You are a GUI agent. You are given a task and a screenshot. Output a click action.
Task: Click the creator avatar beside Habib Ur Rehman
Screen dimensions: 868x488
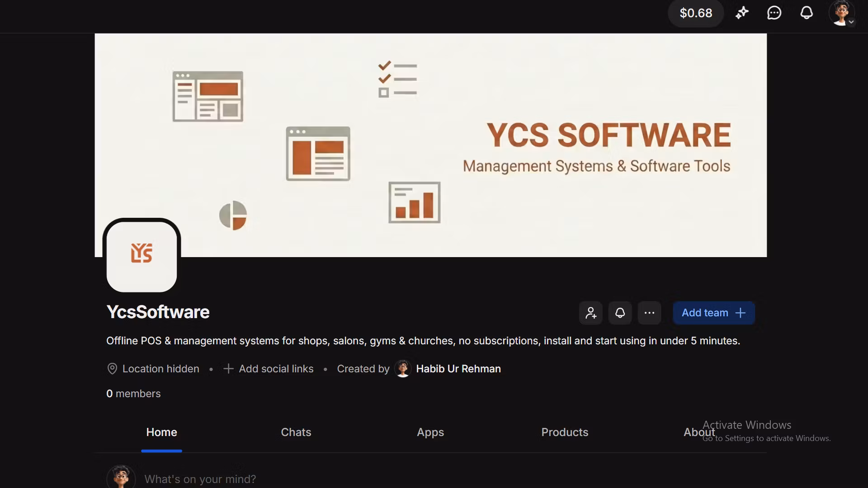pyautogui.click(x=402, y=369)
